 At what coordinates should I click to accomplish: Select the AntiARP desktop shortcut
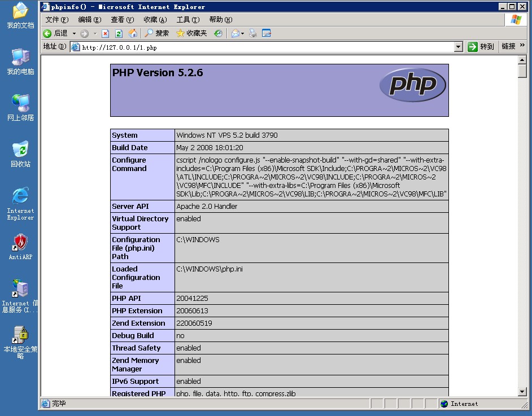click(x=20, y=247)
